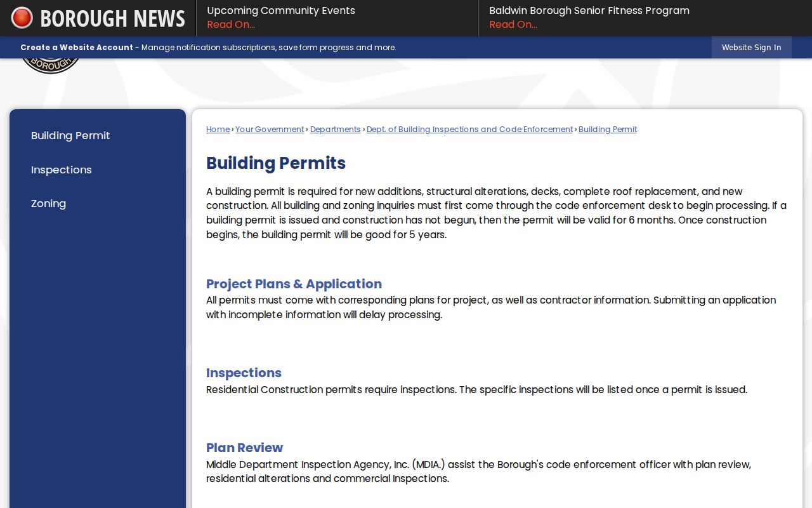Click the Plan Review section heading

click(244, 448)
